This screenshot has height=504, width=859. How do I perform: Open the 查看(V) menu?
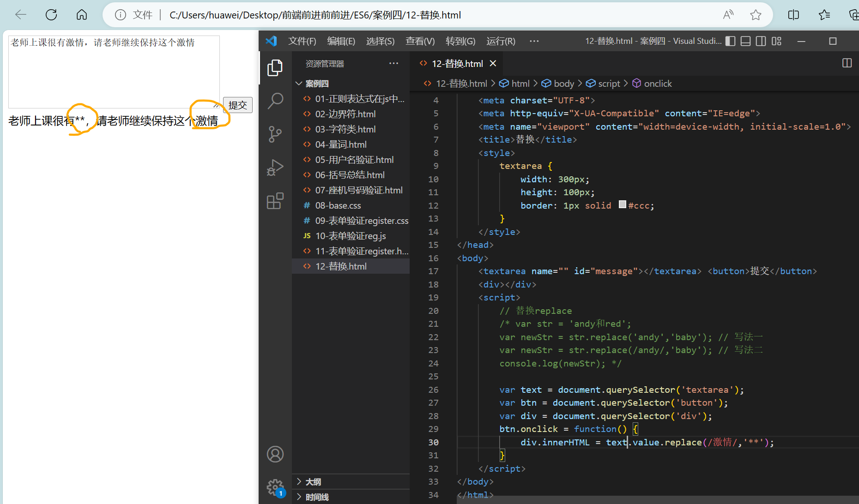coord(420,41)
